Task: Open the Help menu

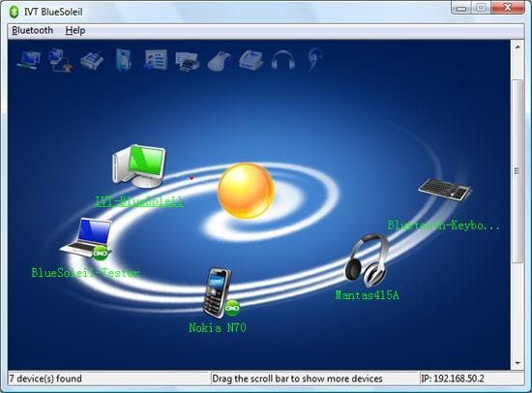Action: pyautogui.click(x=75, y=31)
